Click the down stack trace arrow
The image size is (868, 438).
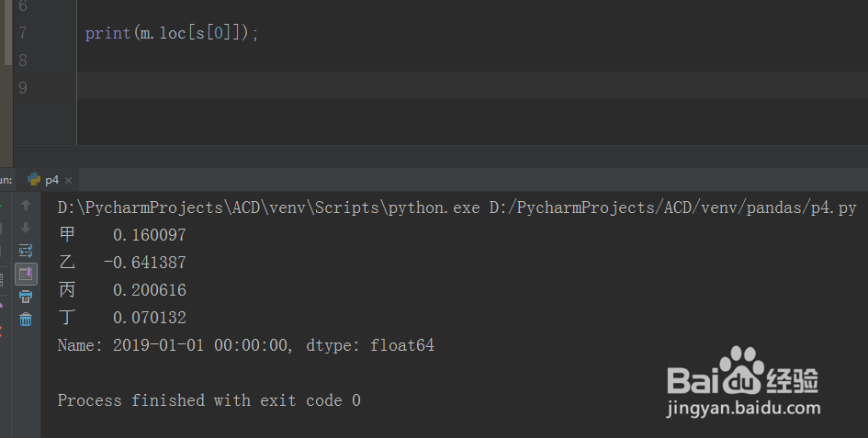pos(26,227)
